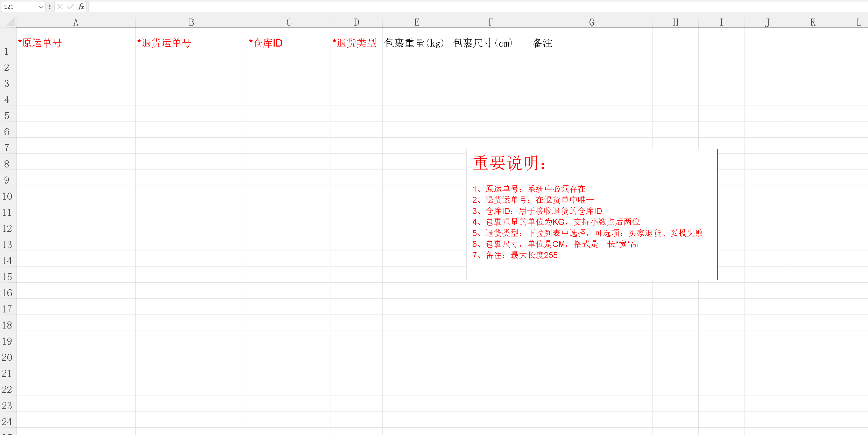The height and width of the screenshot is (435, 868).
Task: Click the 包裹重量(kg) header cell
Action: tap(417, 42)
